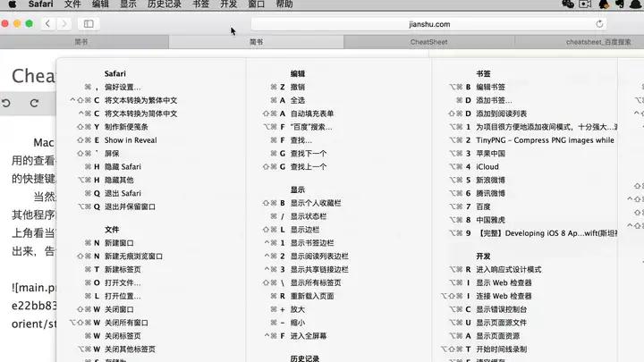Screen dimensions: 644x362
Task: Click the notification bell menu bar icon
Action: coord(635,4)
